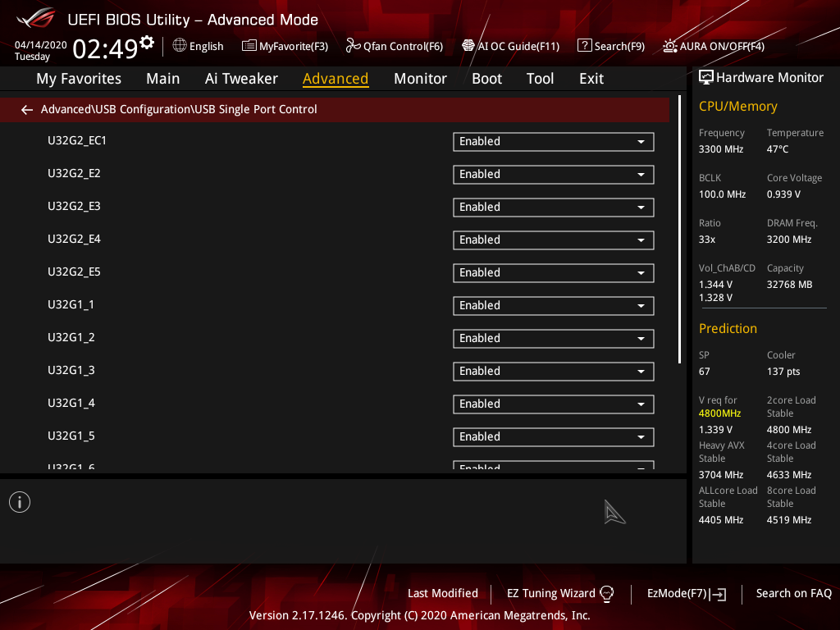This screenshot has width=840, height=630.
Task: Click the Prediction heading
Action: point(728,328)
